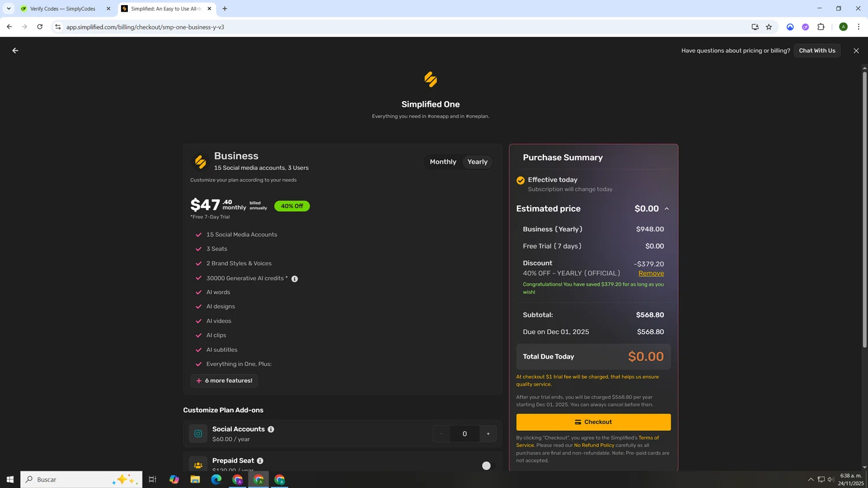This screenshot has width=868, height=488.
Task: Increase Social Accounts quantity with plus
Action: click(488, 434)
